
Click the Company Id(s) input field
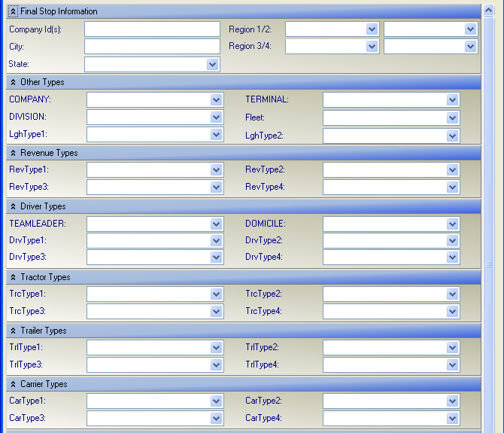[x=152, y=29]
